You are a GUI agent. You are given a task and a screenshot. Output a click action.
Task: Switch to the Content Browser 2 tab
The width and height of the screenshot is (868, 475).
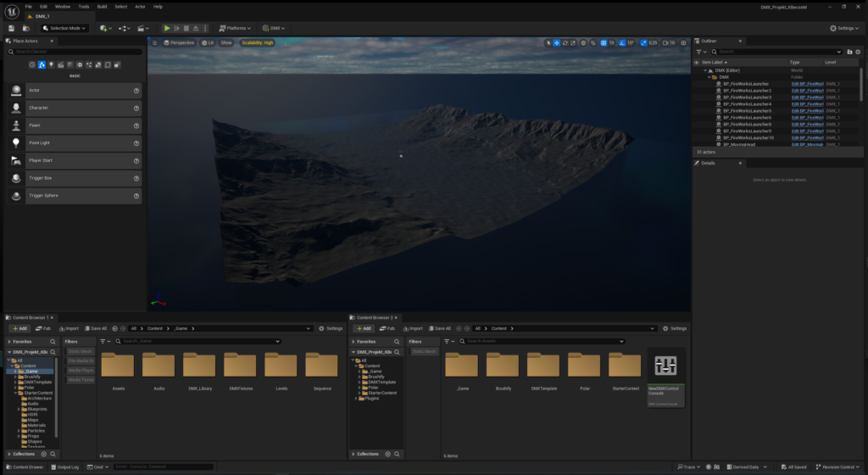(374, 318)
